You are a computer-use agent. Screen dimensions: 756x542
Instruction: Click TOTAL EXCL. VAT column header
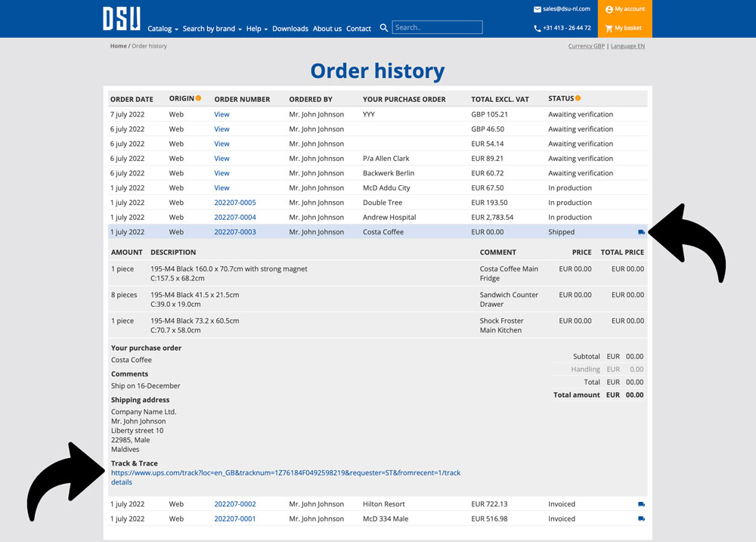point(500,99)
